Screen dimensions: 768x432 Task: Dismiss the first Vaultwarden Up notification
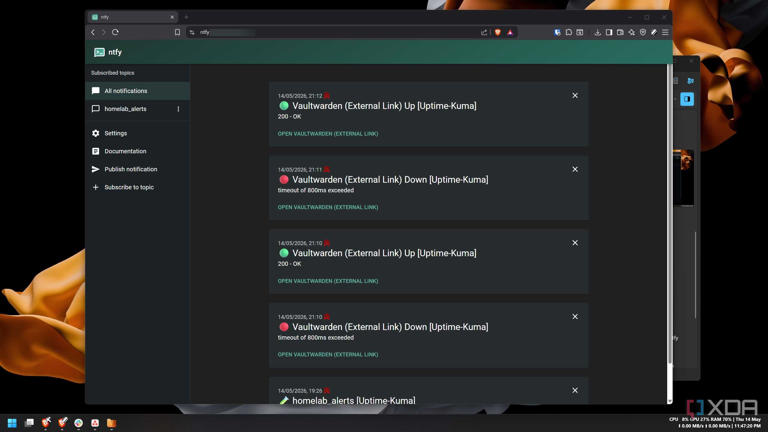pyautogui.click(x=575, y=96)
